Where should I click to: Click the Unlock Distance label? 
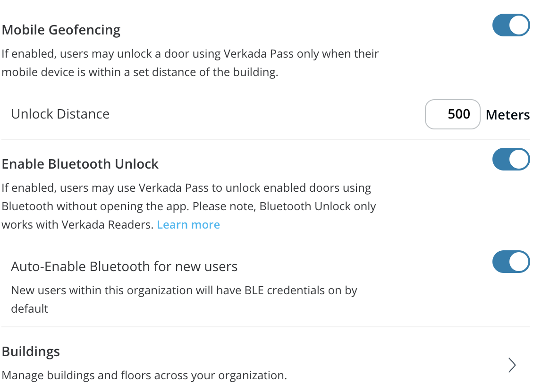pos(60,114)
